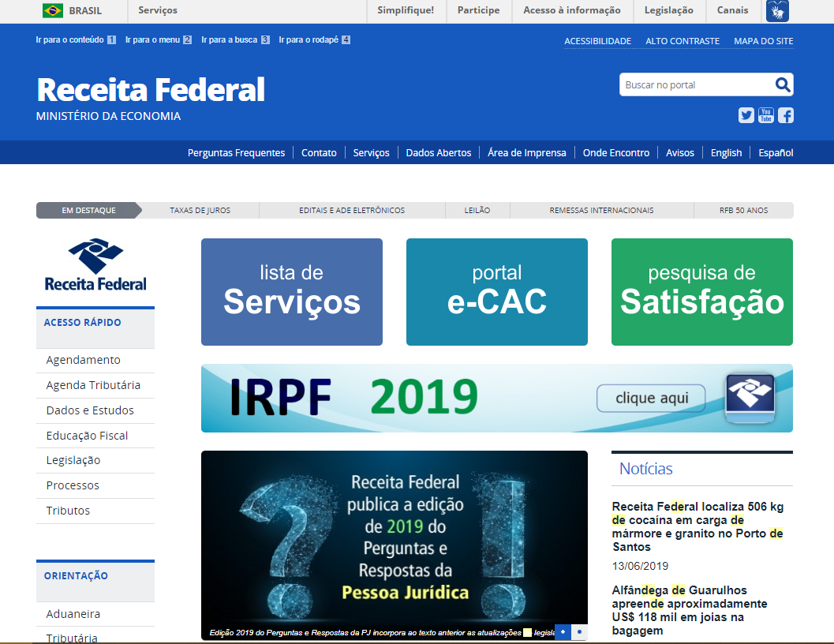The height and width of the screenshot is (644, 834).
Task: Toggle ALTO CONTRASTE mode
Action: pyautogui.click(x=683, y=41)
